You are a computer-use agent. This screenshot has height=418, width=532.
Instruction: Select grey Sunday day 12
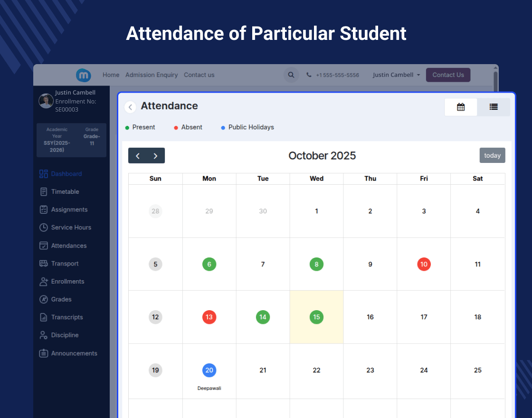pos(155,317)
